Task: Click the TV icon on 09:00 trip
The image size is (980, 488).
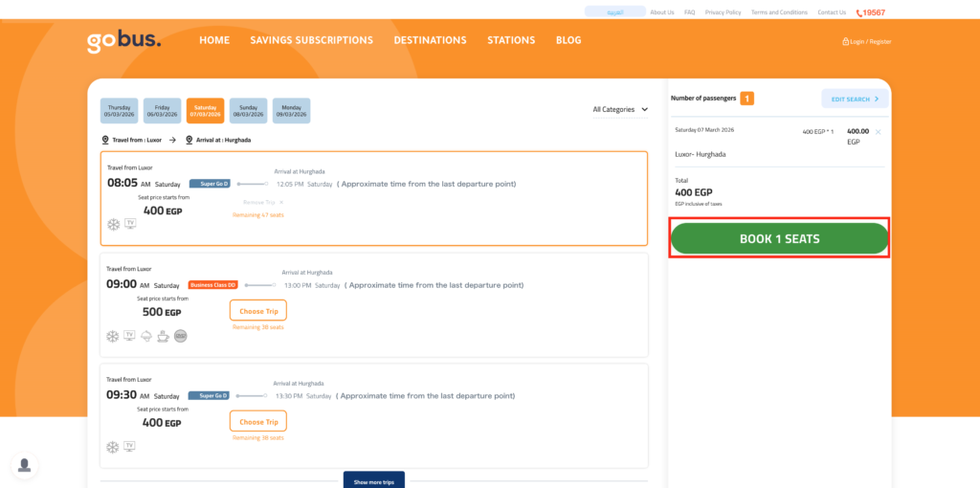Action: (130, 336)
